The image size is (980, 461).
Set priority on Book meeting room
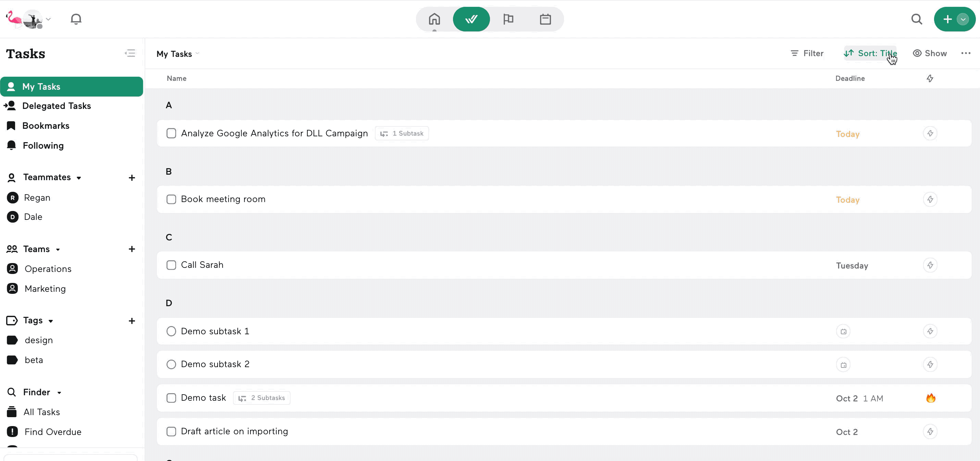pos(930,199)
